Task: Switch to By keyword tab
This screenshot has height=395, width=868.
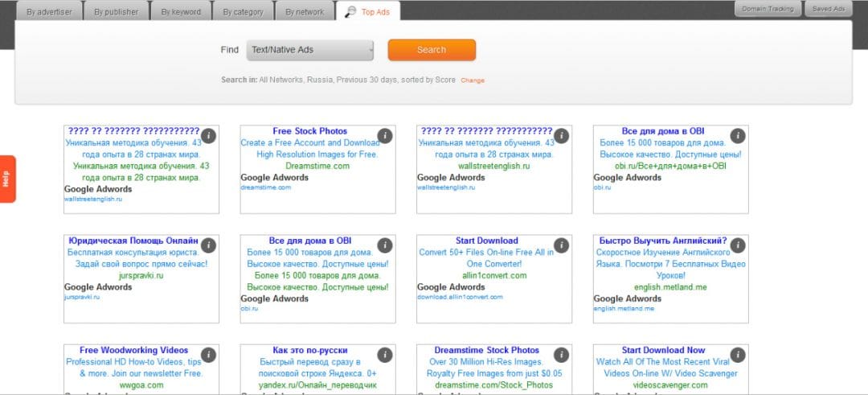Action: [181, 11]
